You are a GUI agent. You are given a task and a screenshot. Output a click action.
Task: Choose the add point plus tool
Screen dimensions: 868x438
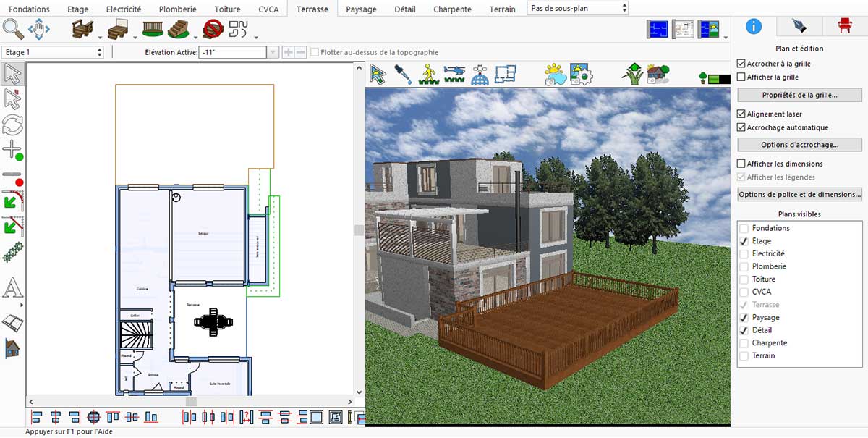(x=13, y=151)
